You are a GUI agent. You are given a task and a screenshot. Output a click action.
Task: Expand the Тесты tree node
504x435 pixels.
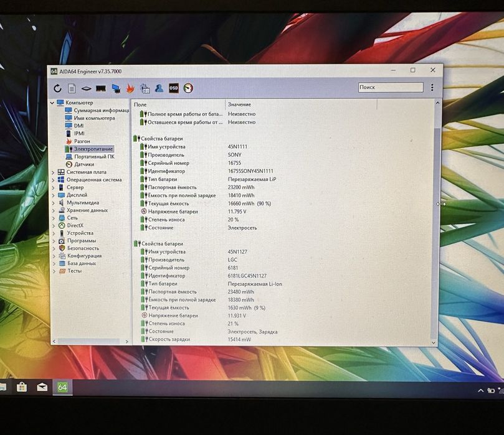coord(54,271)
